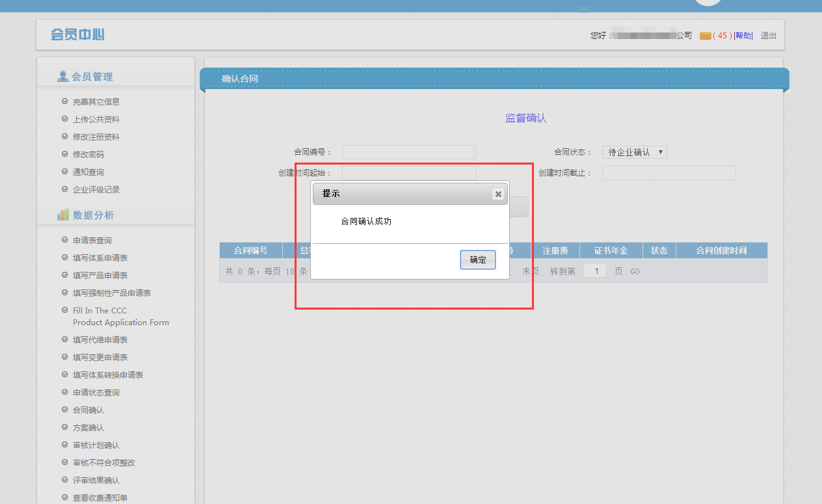Screen dimensions: 822x504
Task: Go to 申请状态查询 page
Action: click(x=96, y=393)
